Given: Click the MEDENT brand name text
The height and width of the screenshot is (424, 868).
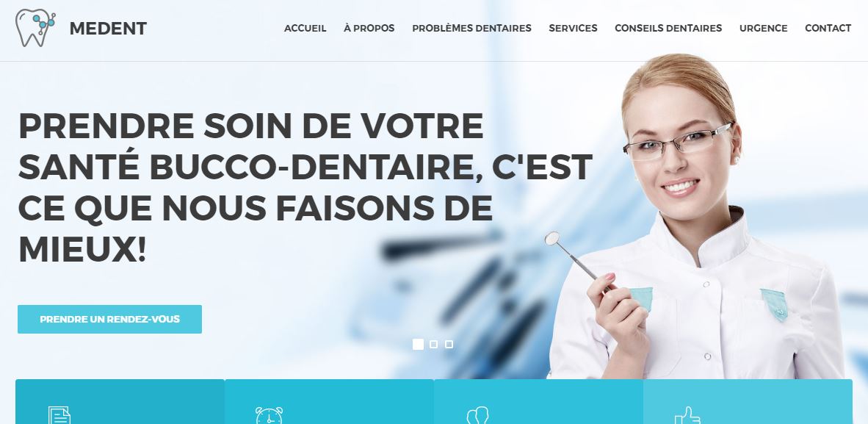Looking at the screenshot, I should pyautogui.click(x=108, y=28).
